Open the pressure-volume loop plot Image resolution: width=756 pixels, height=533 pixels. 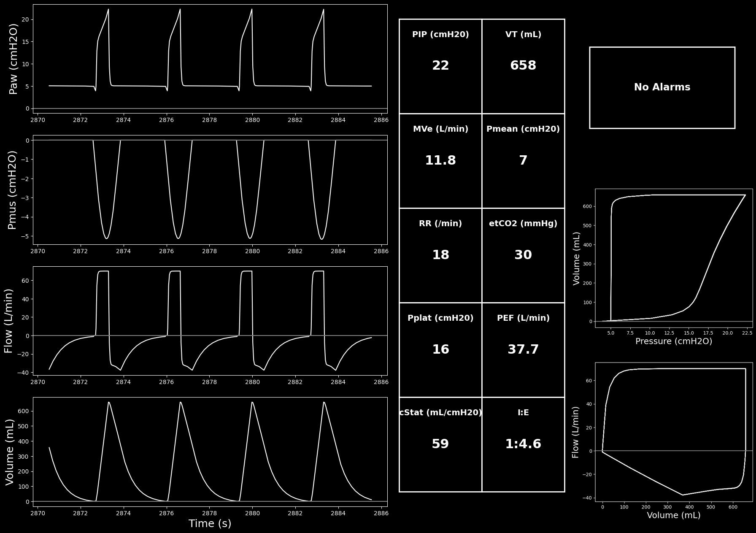pyautogui.click(x=674, y=258)
